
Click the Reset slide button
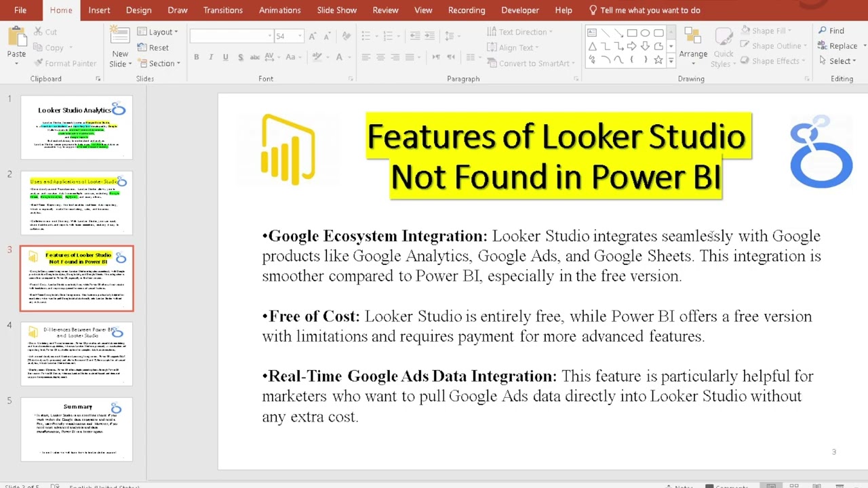pyautogui.click(x=153, y=47)
